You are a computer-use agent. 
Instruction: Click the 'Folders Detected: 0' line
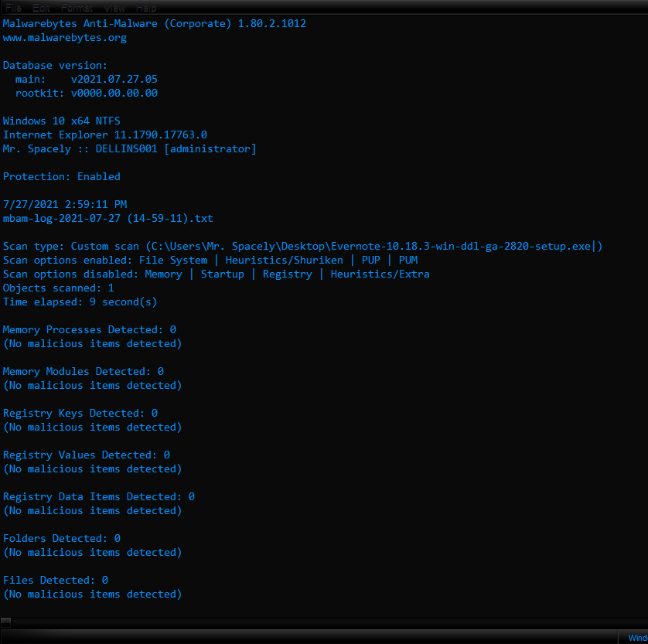point(62,538)
